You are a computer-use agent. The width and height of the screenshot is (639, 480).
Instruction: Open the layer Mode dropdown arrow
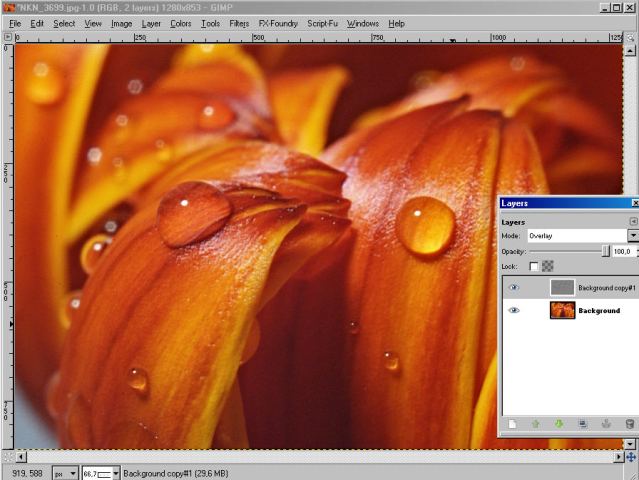[x=633, y=236]
